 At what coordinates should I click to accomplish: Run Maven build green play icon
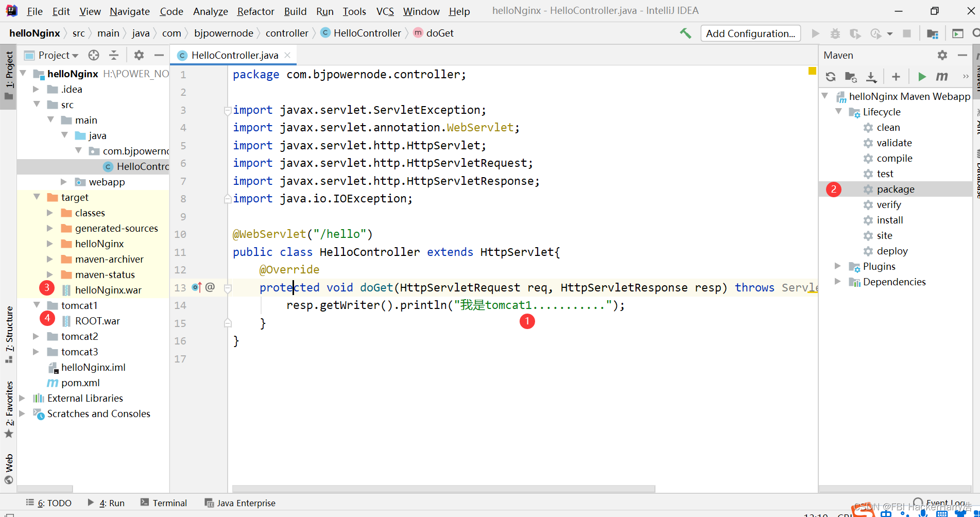click(x=922, y=77)
